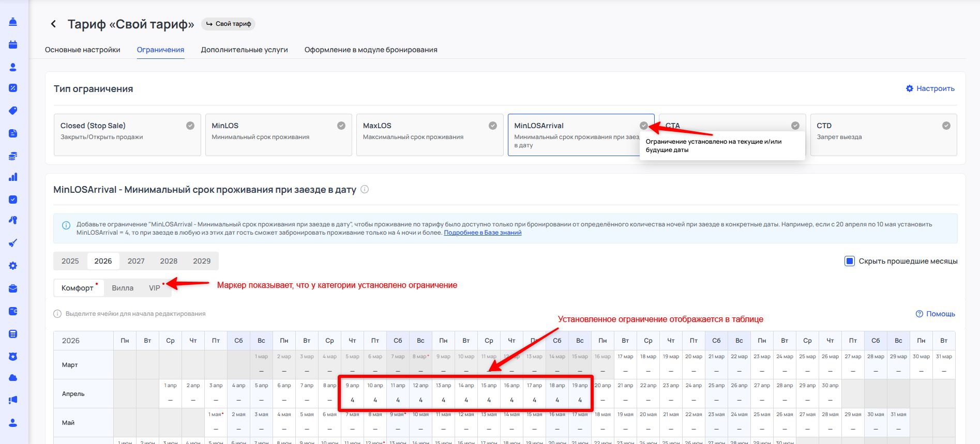Click the coins stack sidebar icon

13,156
